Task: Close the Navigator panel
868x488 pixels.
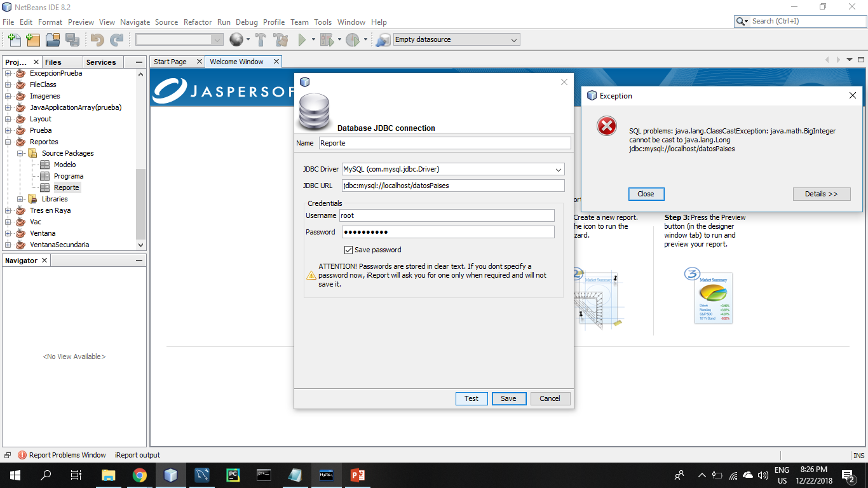Action: tap(44, 261)
